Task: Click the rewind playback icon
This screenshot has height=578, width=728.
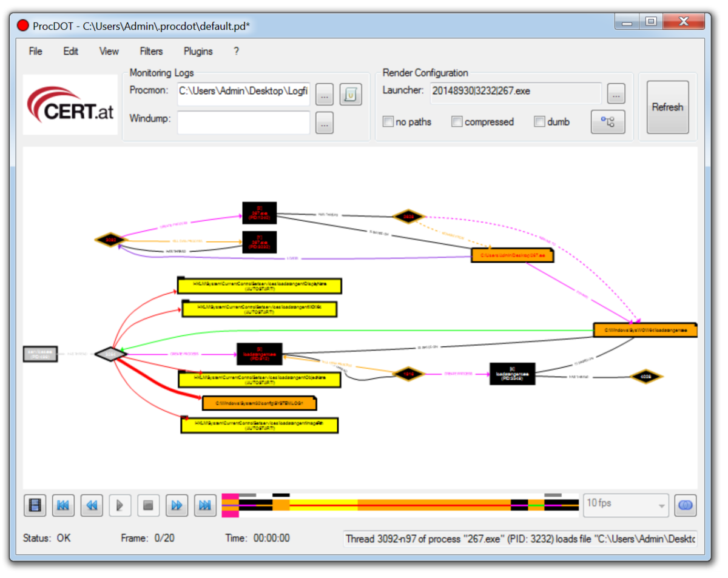Action: 92,505
